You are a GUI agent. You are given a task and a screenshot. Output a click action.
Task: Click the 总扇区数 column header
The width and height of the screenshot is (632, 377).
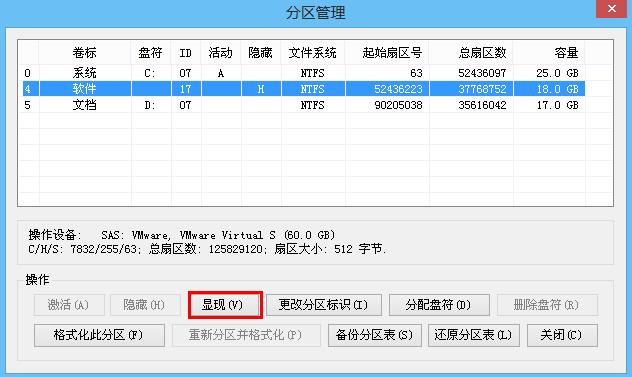(471, 52)
